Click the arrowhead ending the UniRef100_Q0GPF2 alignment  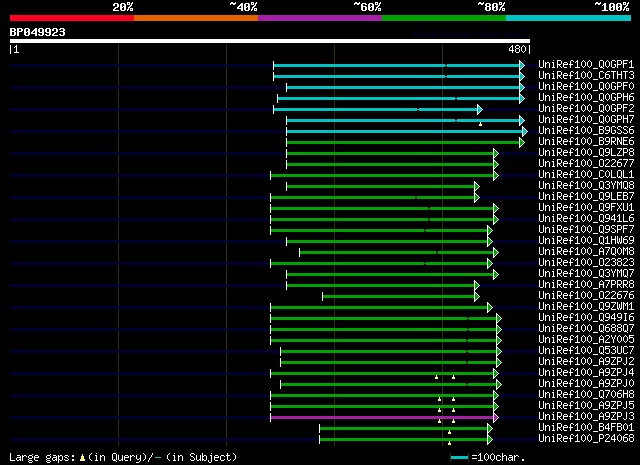click(480, 109)
